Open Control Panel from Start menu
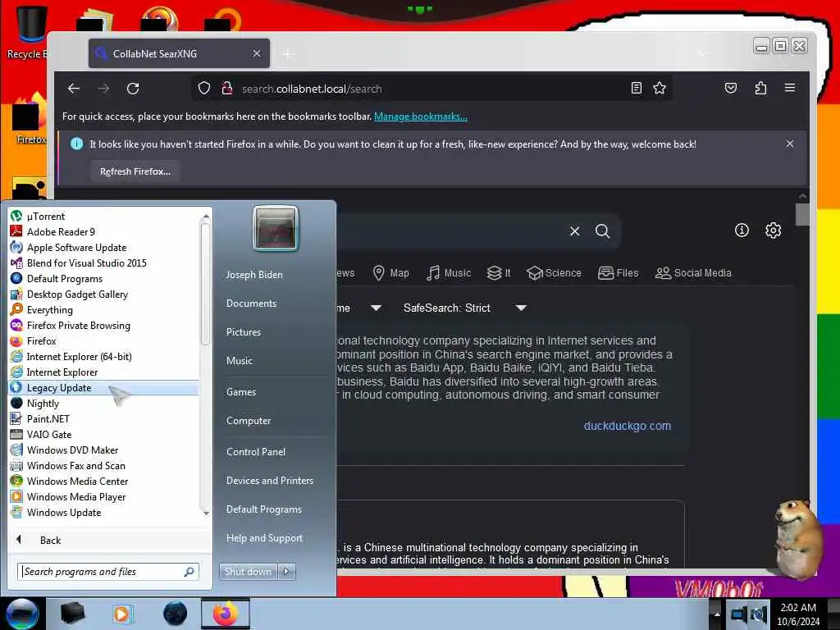Viewport: 840px width, 630px height. click(256, 452)
